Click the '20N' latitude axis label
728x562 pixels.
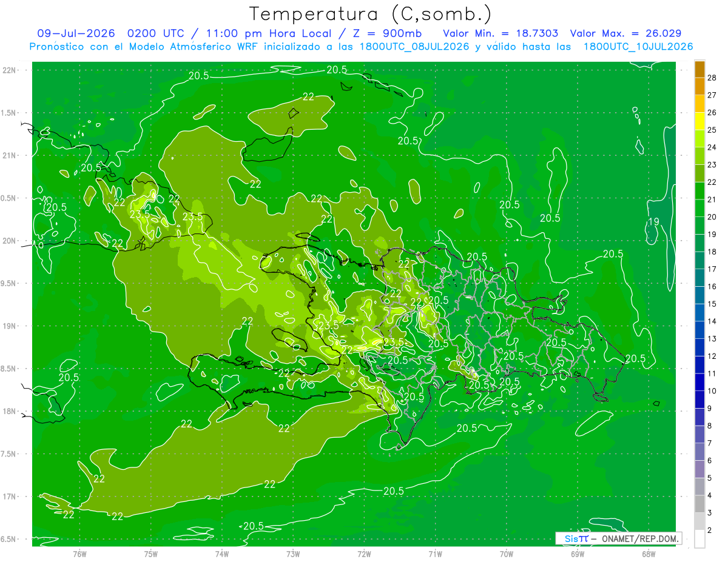tap(9, 241)
